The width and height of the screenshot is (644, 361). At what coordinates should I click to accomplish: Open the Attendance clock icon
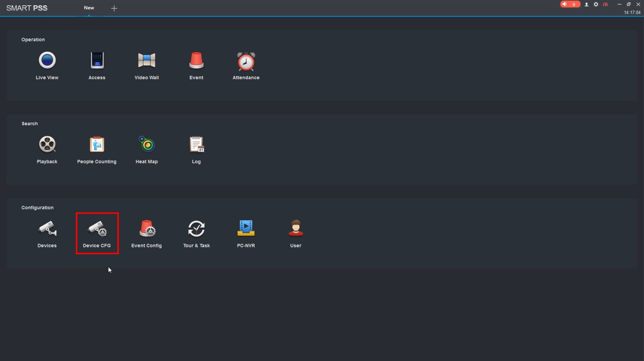pyautogui.click(x=246, y=61)
